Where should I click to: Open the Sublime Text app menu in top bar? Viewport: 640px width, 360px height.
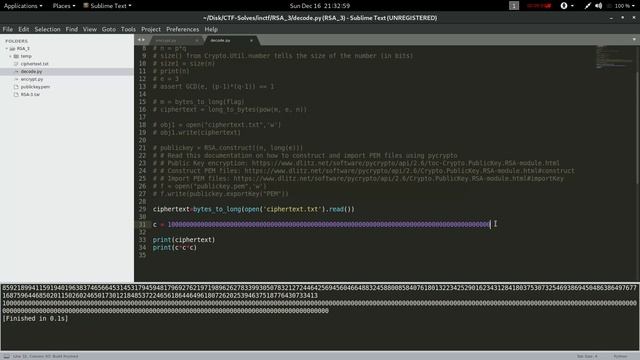107,6
